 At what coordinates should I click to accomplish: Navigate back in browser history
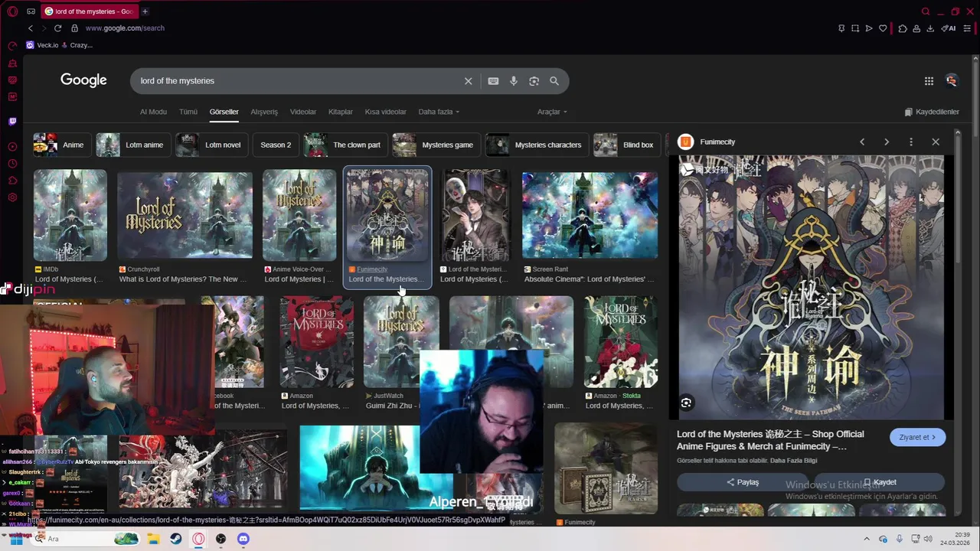click(31, 28)
